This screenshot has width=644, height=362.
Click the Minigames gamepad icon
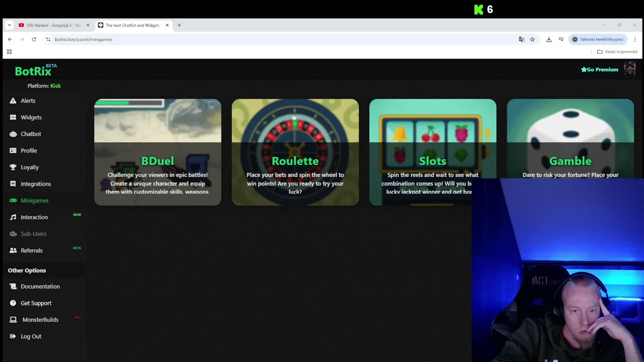[x=13, y=200]
